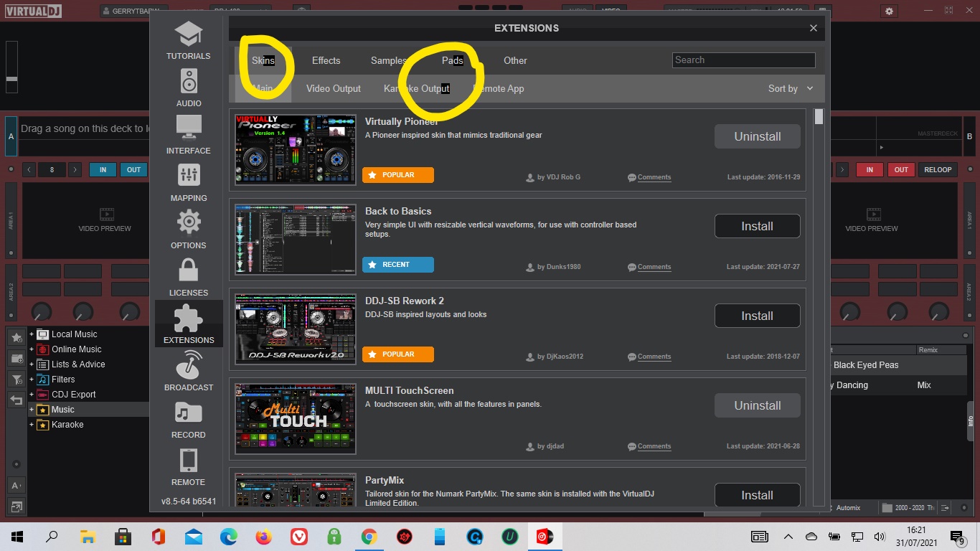
Task: Open the Broadcast section
Action: tap(189, 372)
